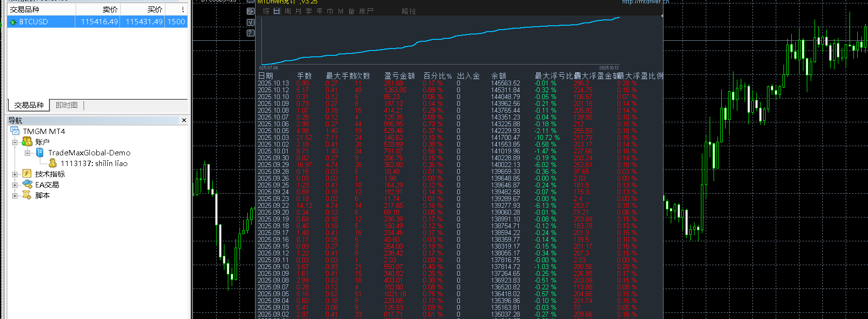The height and width of the screenshot is (319, 868).
Task: Select the 月 monthly statistics tab
Action: [x=298, y=11]
